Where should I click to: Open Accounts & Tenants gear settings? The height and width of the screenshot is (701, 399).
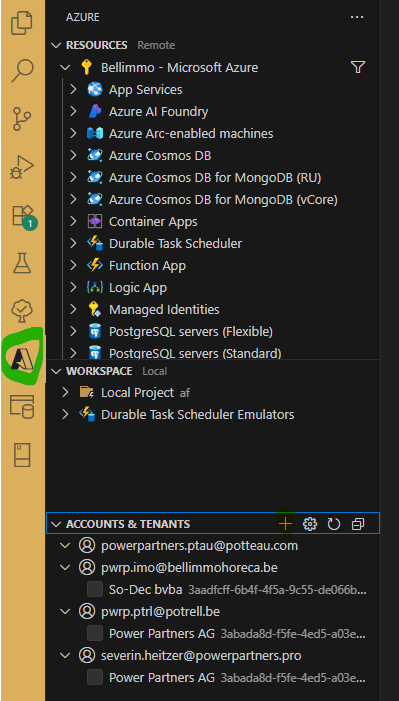tap(310, 524)
